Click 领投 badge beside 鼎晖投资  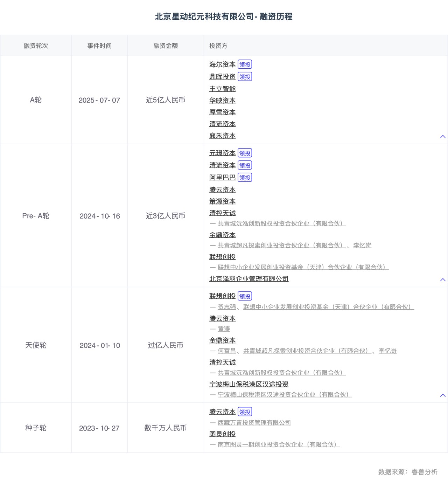click(x=245, y=77)
